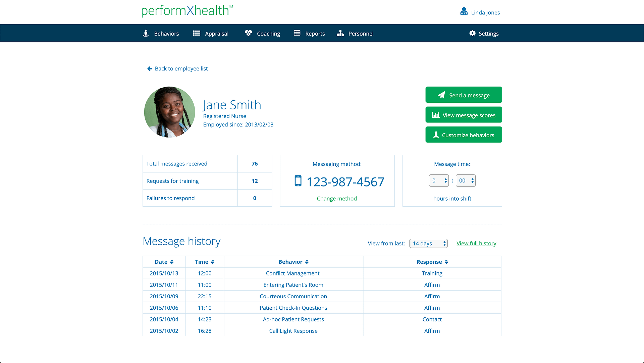Sort by Behavior column arrows
The width and height of the screenshot is (644, 363).
pyautogui.click(x=307, y=262)
